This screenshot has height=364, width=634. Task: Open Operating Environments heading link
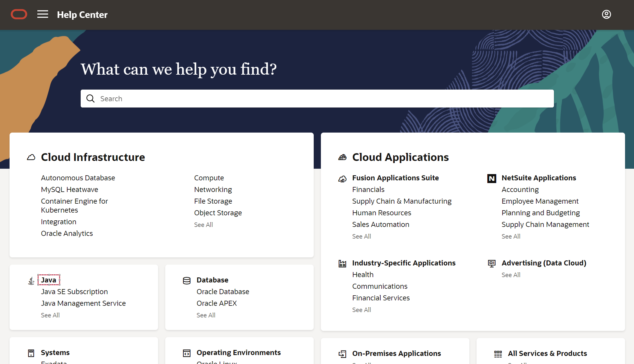[239, 353]
